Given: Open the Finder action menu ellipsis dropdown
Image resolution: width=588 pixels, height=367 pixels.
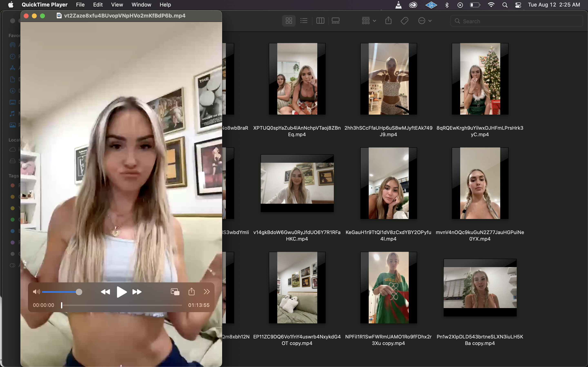Looking at the screenshot, I should [x=424, y=21].
